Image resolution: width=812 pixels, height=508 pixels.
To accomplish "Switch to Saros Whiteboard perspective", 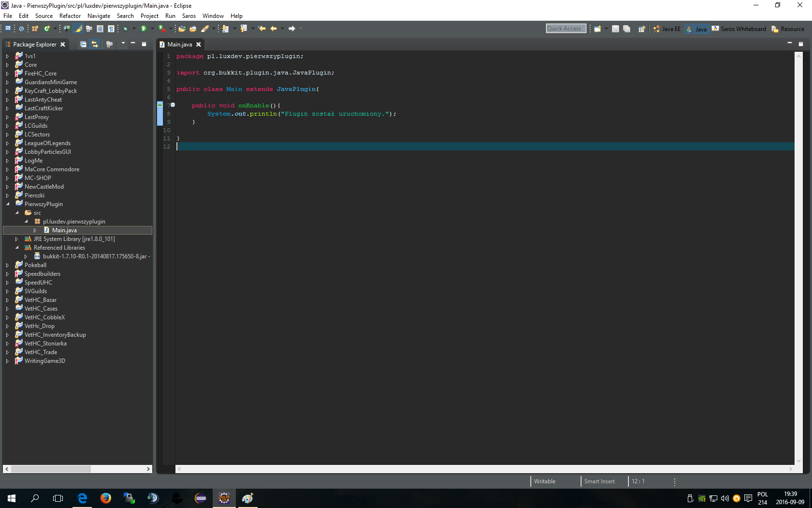I will [739, 29].
